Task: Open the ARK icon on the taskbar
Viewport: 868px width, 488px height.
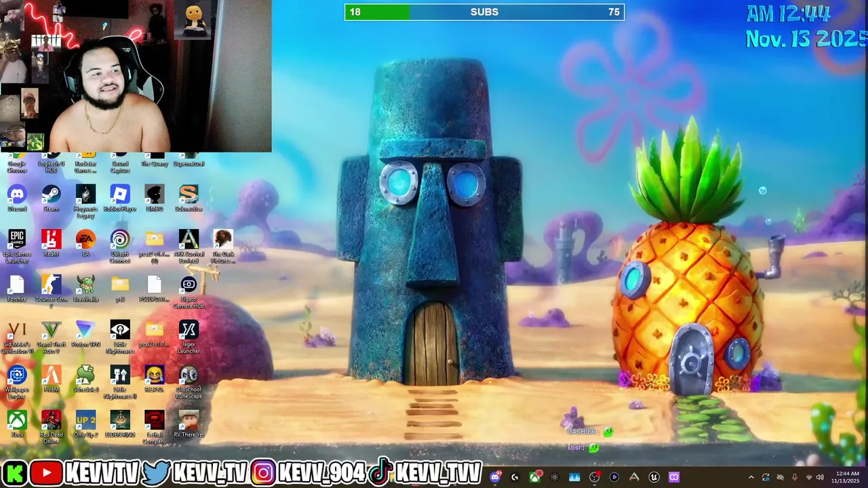Action: 634,477
